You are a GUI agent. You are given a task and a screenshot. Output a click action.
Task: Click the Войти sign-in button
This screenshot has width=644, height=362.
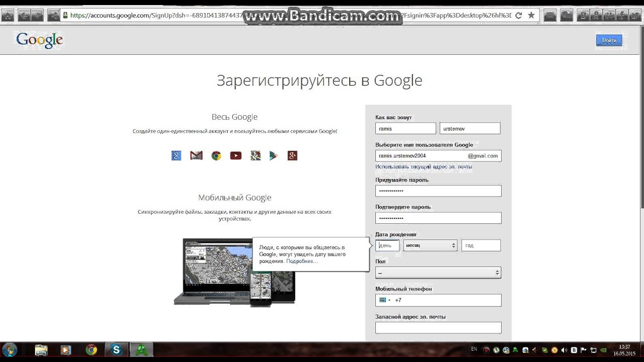pos(609,40)
